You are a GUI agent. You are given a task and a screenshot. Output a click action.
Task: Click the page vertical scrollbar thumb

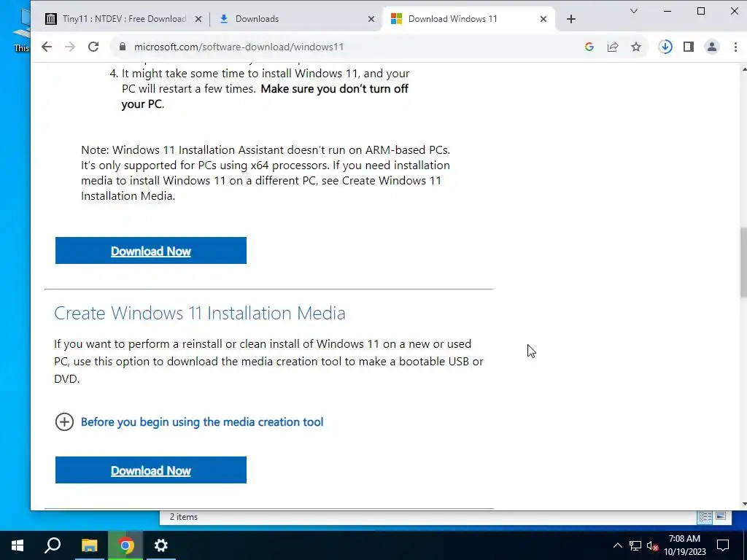coord(743,262)
